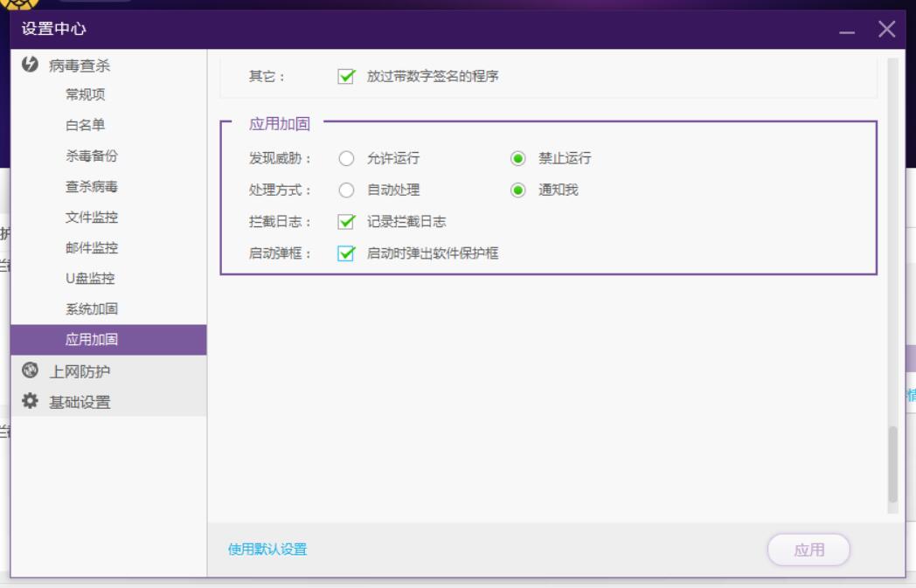Screen dimensions: 916x588
Task: Uncheck 放过带数字签名的程序 checkbox
Action: (x=345, y=77)
